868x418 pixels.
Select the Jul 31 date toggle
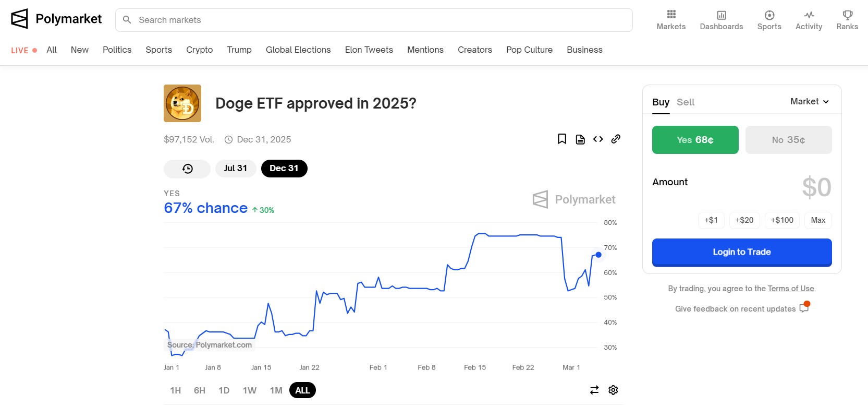(235, 169)
